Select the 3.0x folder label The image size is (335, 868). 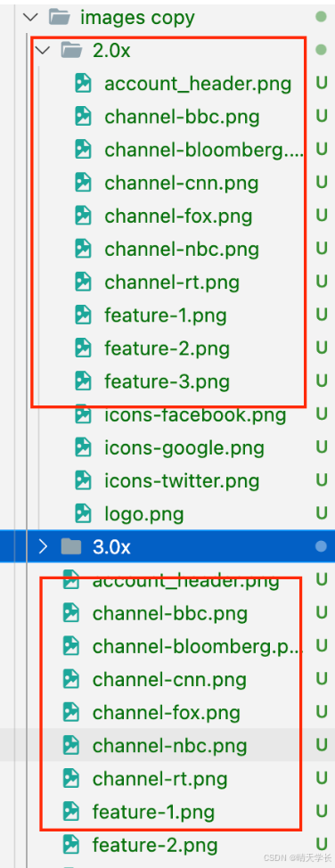pyautogui.click(x=111, y=547)
